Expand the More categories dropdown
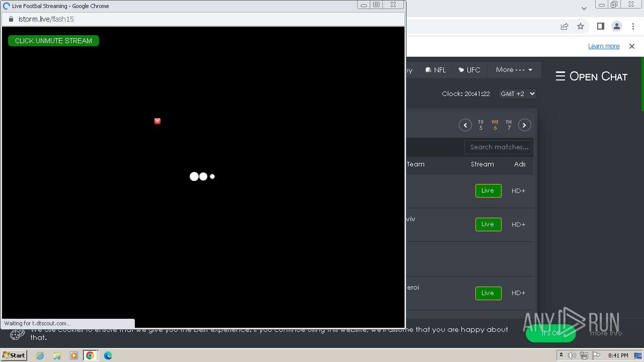Viewport: 644px width, 362px height. [514, 70]
